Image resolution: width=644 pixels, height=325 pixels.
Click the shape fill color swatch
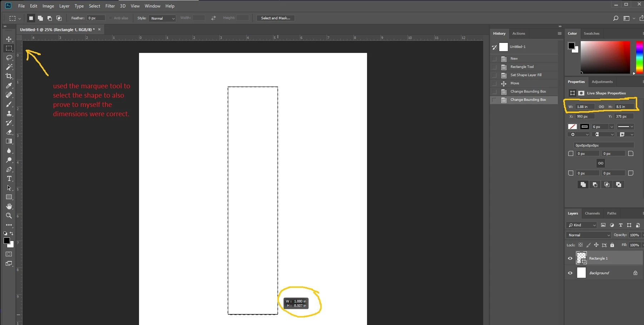572,127
